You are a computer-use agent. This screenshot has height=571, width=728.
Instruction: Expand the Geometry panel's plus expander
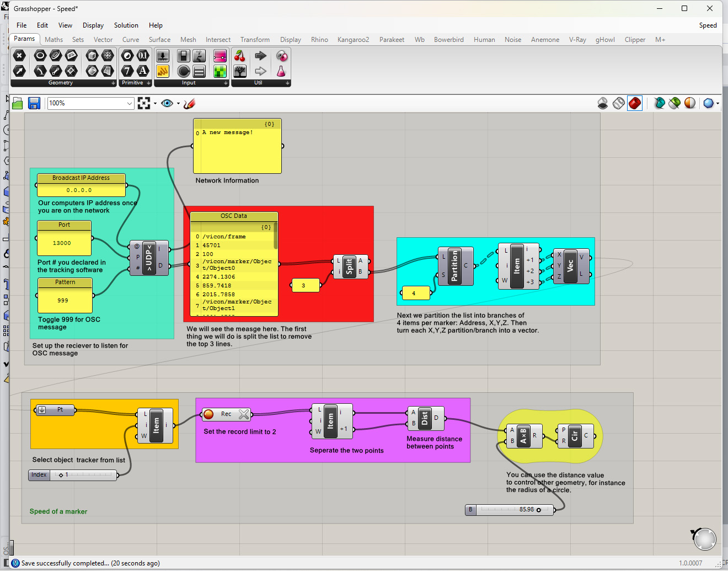113,83
